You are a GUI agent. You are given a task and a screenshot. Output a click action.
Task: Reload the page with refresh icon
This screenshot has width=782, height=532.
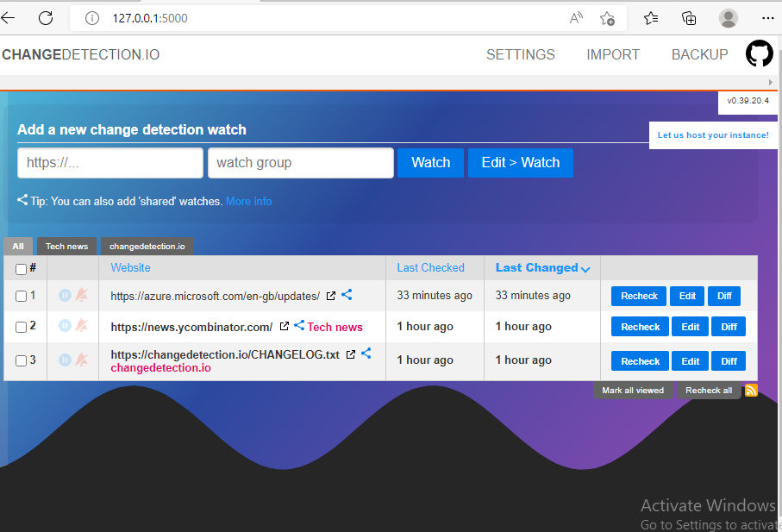[46, 18]
